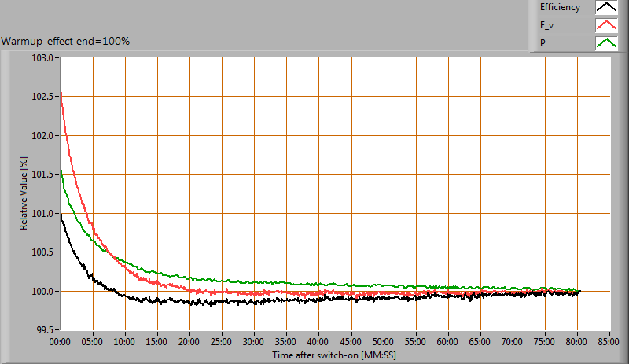Click the red E_v plot icon in legend
629x364 pixels.
606,26
